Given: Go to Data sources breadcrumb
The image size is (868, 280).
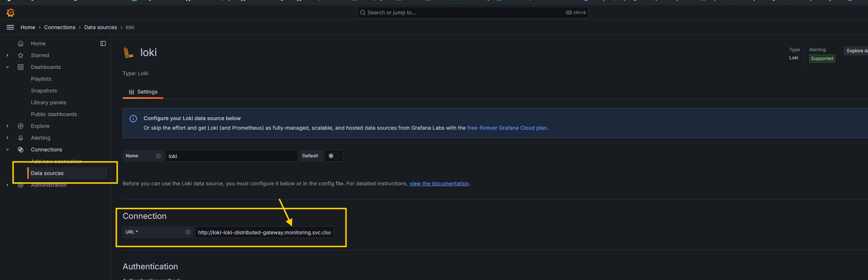Looking at the screenshot, I should [101, 27].
